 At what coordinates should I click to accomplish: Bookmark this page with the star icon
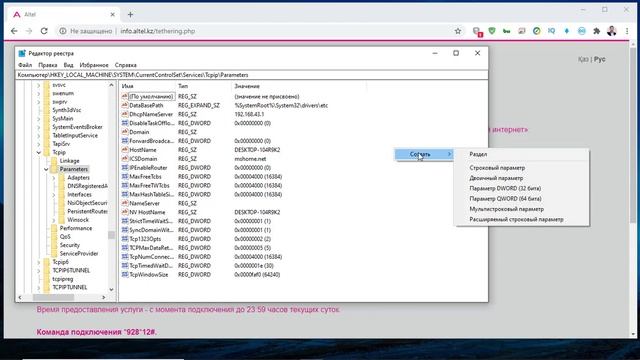pos(458,31)
